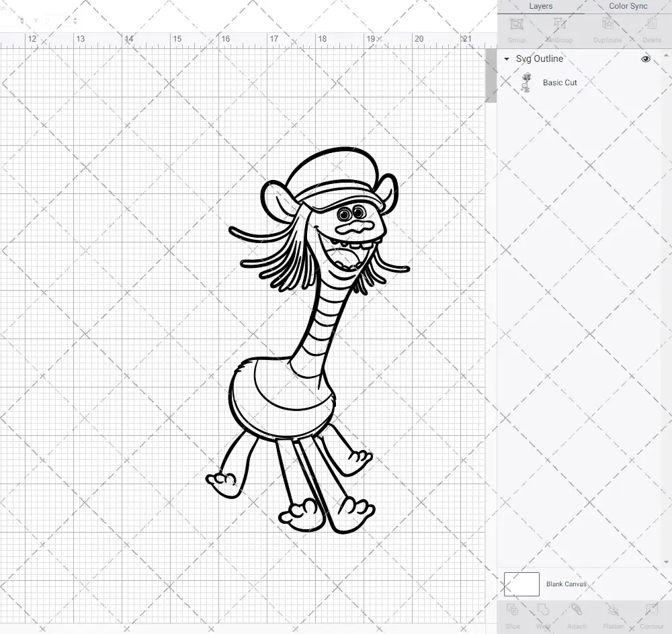Collapse the Svg Outline group
This screenshot has width=672, height=634.
(x=506, y=59)
